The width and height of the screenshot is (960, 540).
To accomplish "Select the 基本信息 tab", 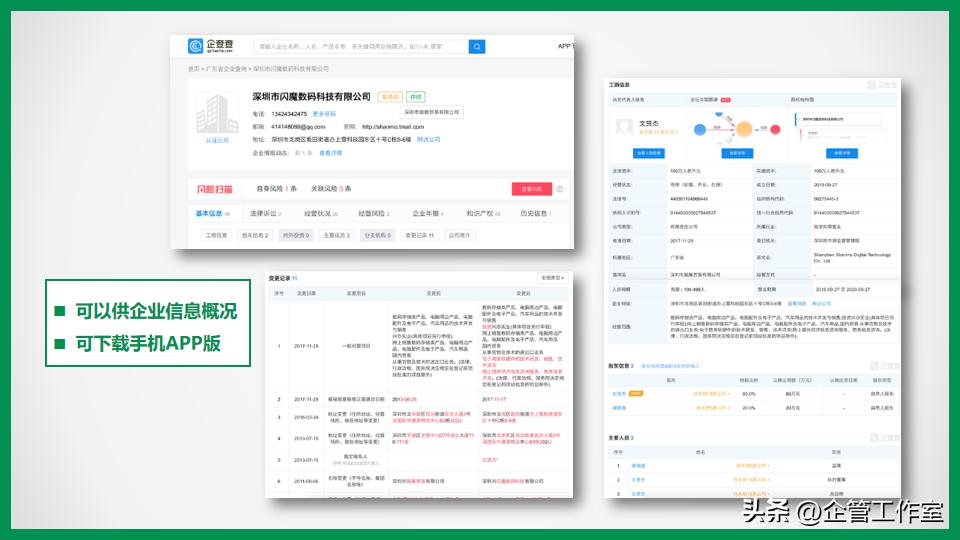I will coord(212,213).
